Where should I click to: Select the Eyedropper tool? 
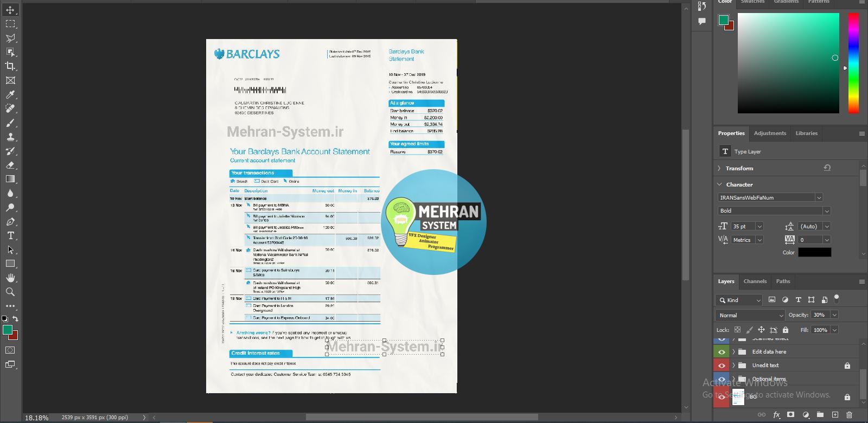coord(10,94)
